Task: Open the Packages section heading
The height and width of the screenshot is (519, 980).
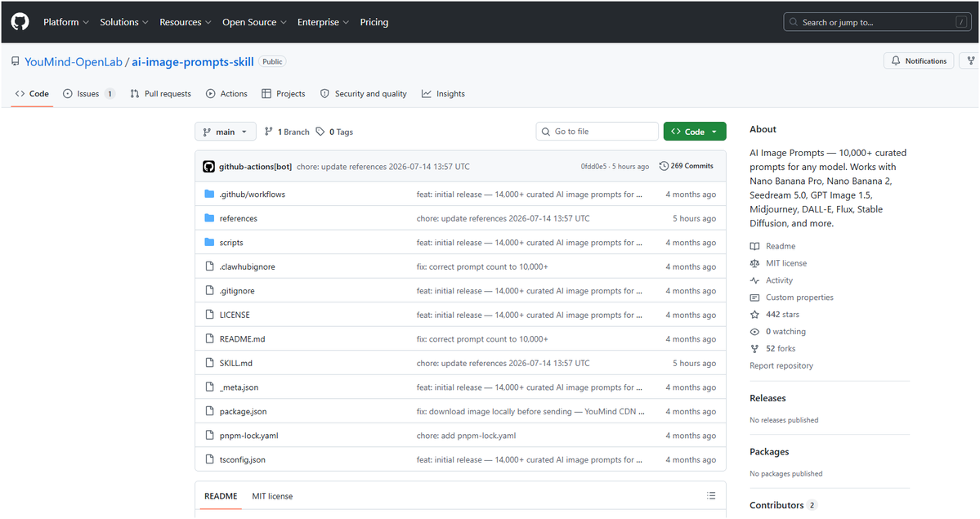Action: coord(769,451)
